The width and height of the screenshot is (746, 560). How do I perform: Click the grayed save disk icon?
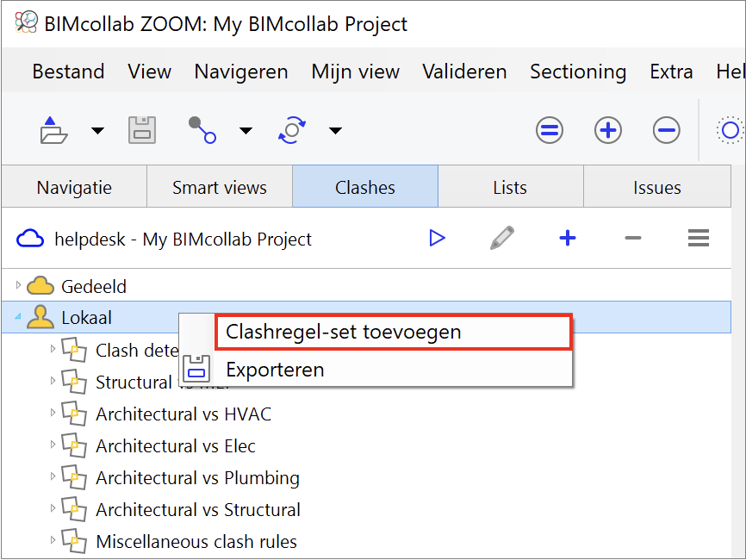142,131
